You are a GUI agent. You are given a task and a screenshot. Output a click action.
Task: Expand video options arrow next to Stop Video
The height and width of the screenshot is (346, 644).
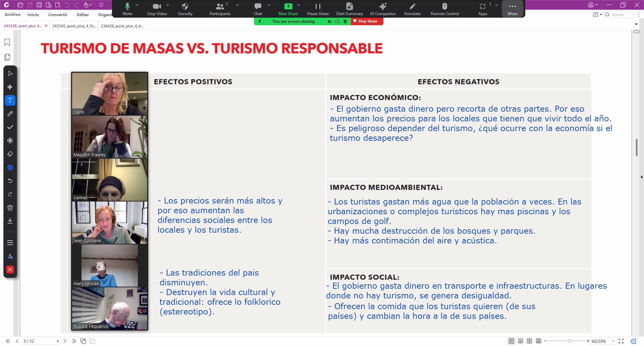[168, 5]
